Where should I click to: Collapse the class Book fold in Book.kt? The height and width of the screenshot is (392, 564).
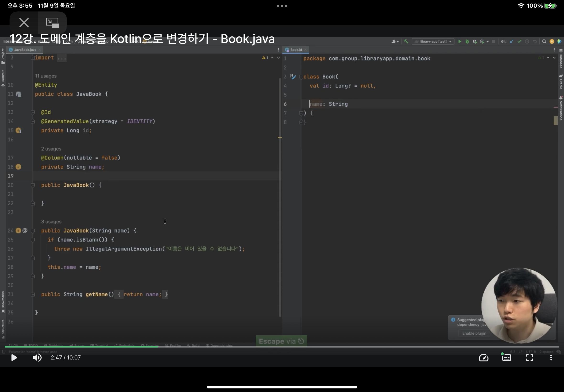[301, 77]
